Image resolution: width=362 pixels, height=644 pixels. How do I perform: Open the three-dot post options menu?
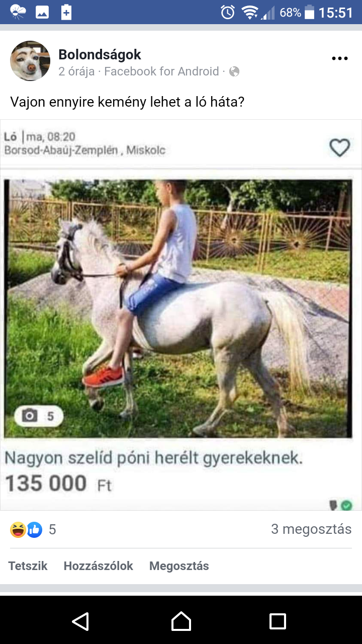(340, 59)
